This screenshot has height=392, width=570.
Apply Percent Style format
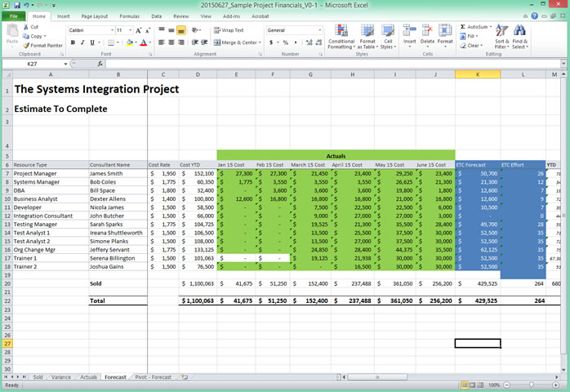(x=286, y=42)
